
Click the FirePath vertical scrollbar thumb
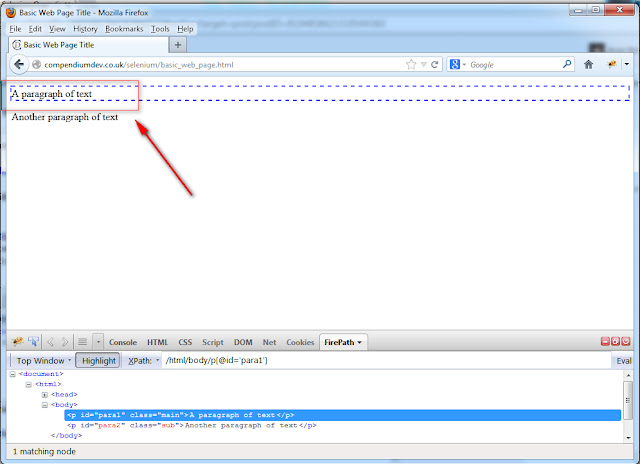[x=628, y=400]
